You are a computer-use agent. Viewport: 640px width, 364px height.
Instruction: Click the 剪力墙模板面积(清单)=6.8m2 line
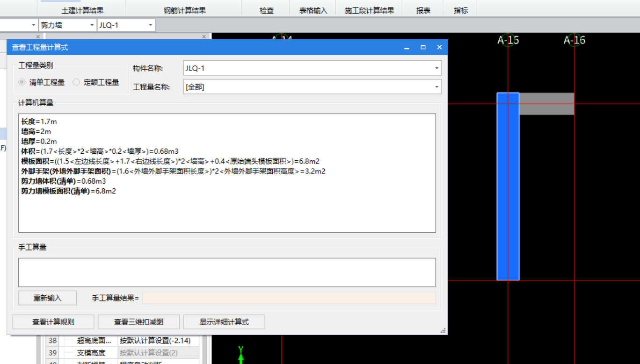68,191
